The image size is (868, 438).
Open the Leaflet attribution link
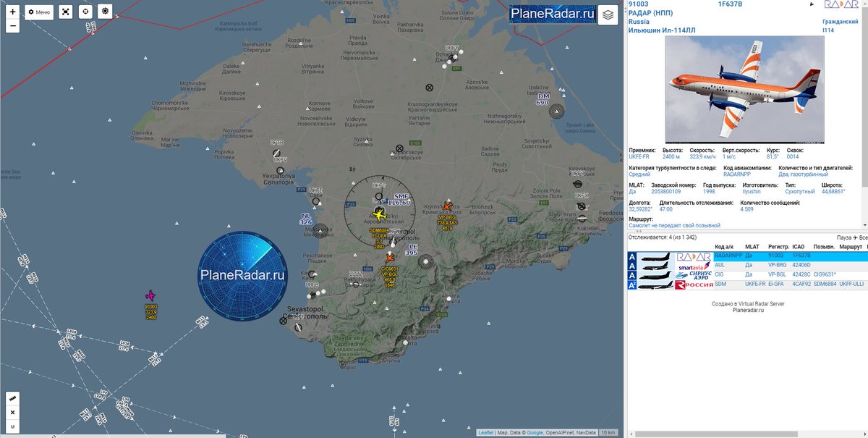[x=486, y=433]
